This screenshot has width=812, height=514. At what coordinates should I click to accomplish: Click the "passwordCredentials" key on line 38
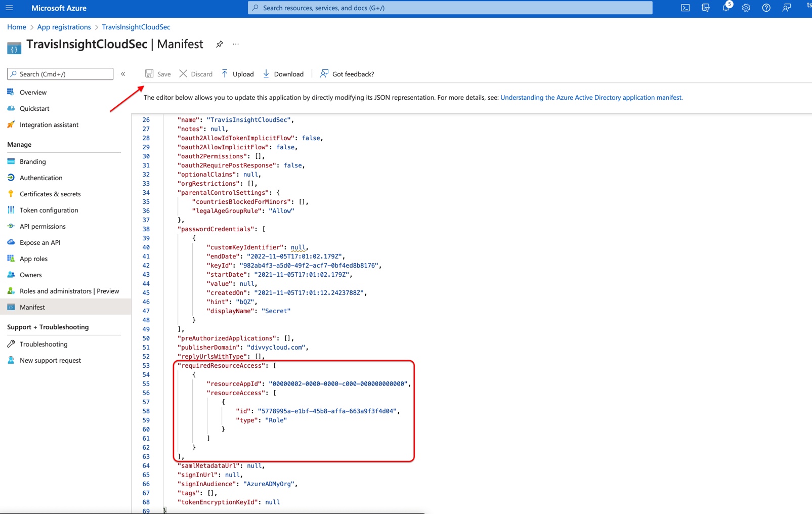(x=216, y=229)
